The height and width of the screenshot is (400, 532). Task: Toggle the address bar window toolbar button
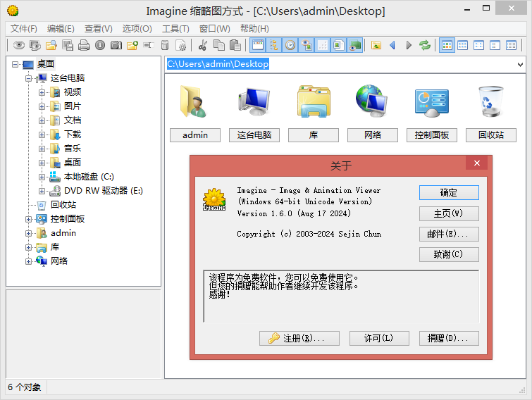pyautogui.click(x=258, y=45)
